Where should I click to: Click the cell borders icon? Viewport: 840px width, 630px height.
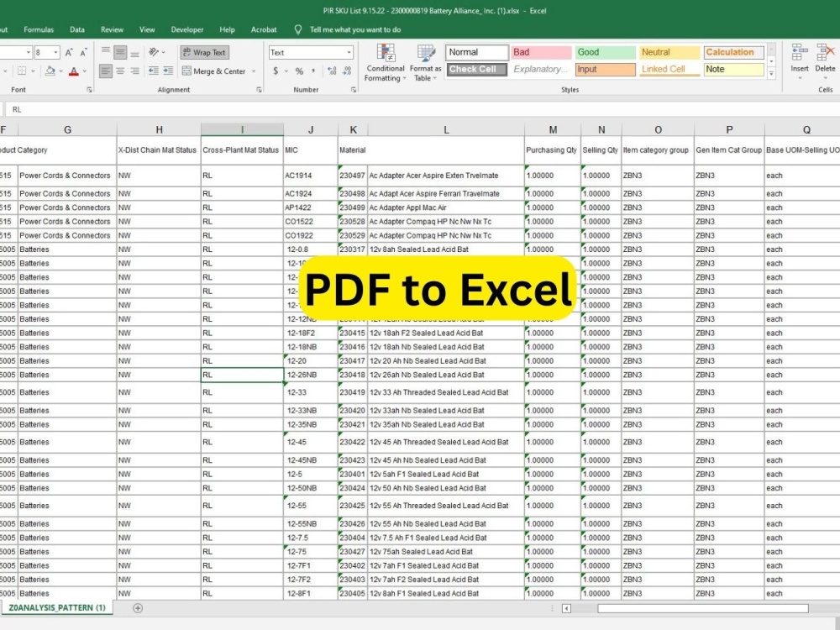pos(22,71)
